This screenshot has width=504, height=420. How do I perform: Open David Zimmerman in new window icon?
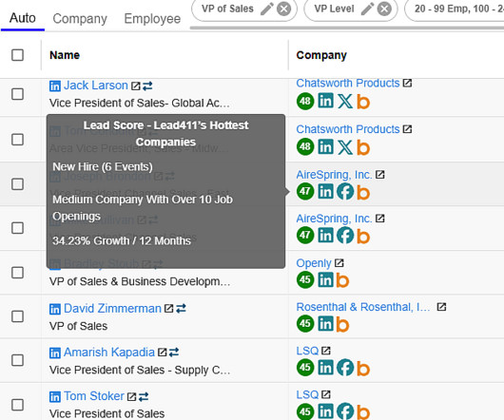click(x=168, y=309)
